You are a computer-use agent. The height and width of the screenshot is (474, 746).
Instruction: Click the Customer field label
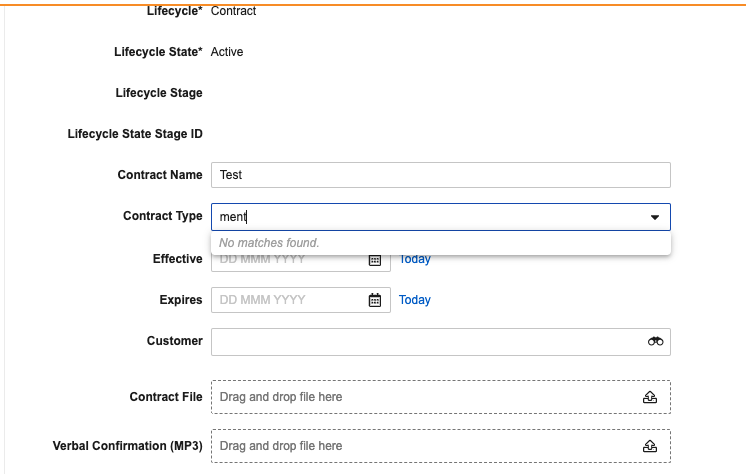175,341
